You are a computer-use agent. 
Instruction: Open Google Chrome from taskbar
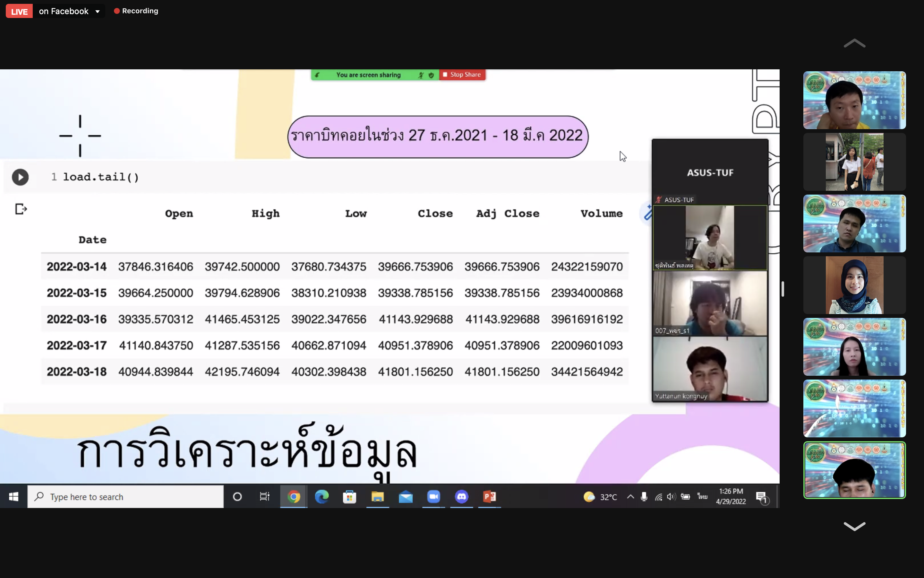294,496
